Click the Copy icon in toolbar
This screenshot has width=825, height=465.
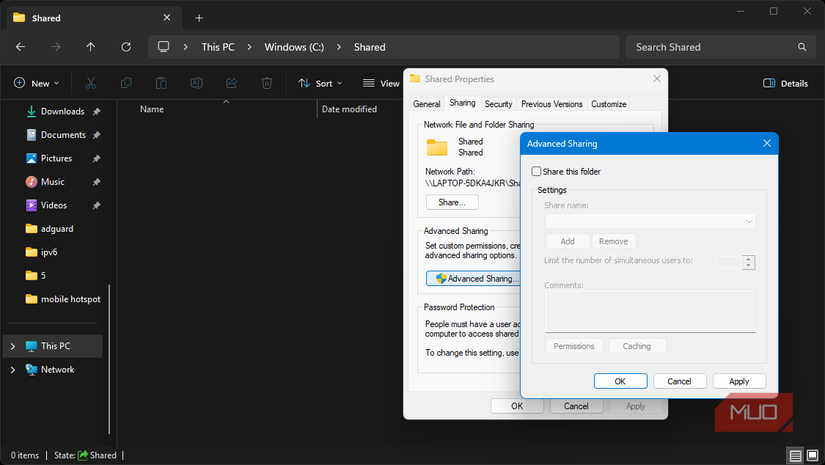click(x=126, y=83)
